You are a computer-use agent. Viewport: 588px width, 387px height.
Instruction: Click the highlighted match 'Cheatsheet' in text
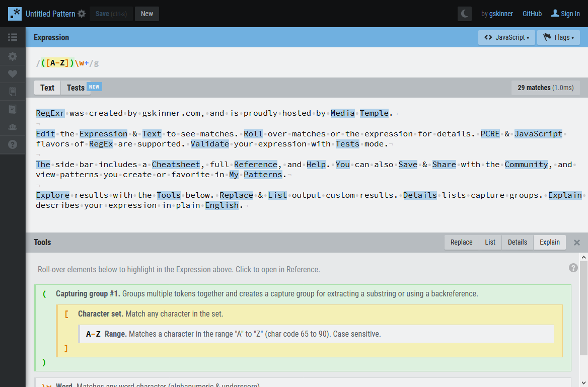click(176, 165)
